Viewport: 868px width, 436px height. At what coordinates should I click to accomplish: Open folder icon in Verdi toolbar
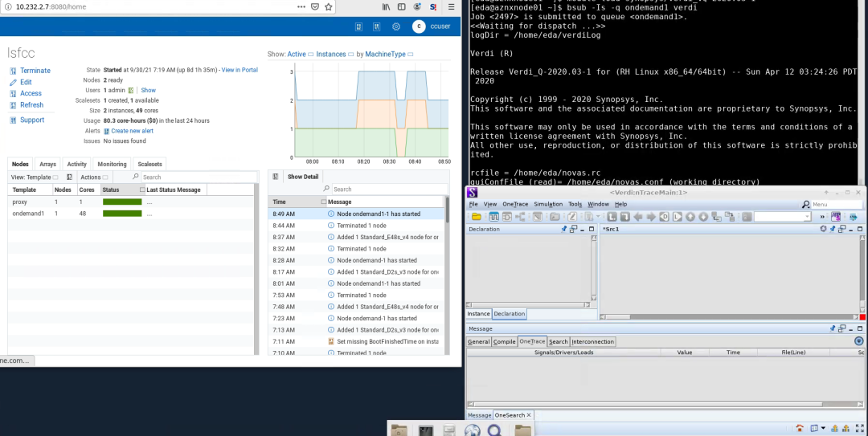(x=476, y=217)
